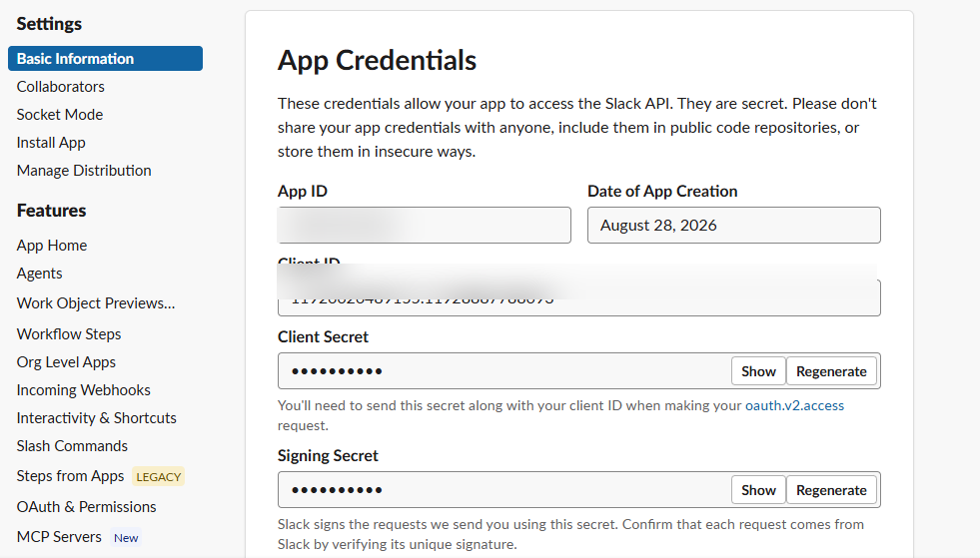Viewport: 980px width, 558px height.
Task: Click the Client Secret label
Action: point(323,336)
